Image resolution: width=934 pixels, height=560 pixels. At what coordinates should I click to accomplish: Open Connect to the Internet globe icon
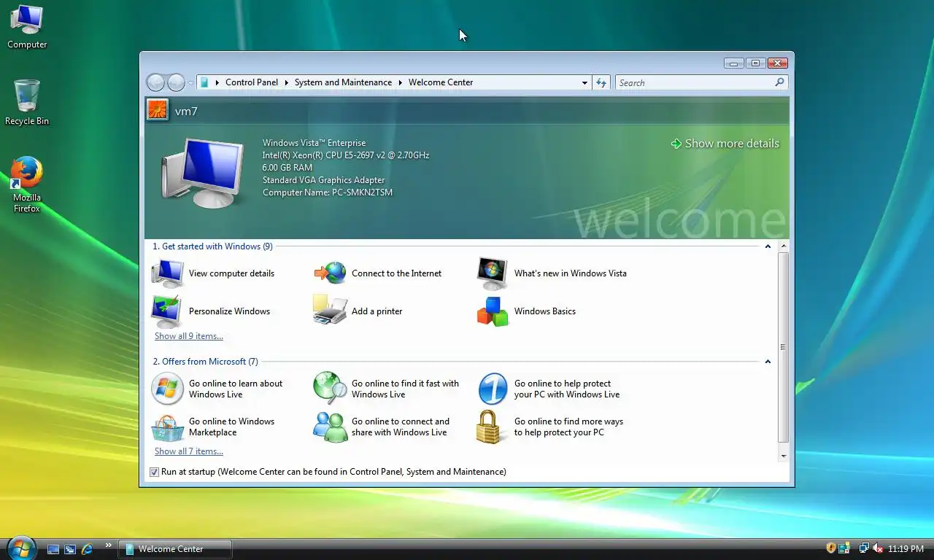click(x=331, y=273)
